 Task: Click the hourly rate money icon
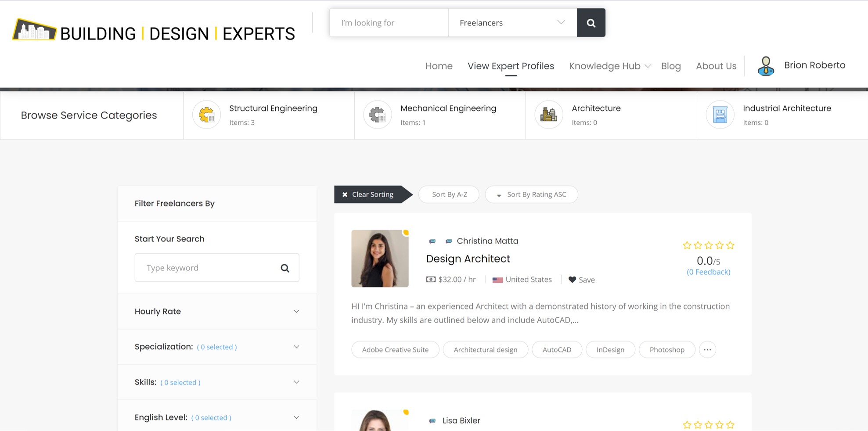coord(431,279)
